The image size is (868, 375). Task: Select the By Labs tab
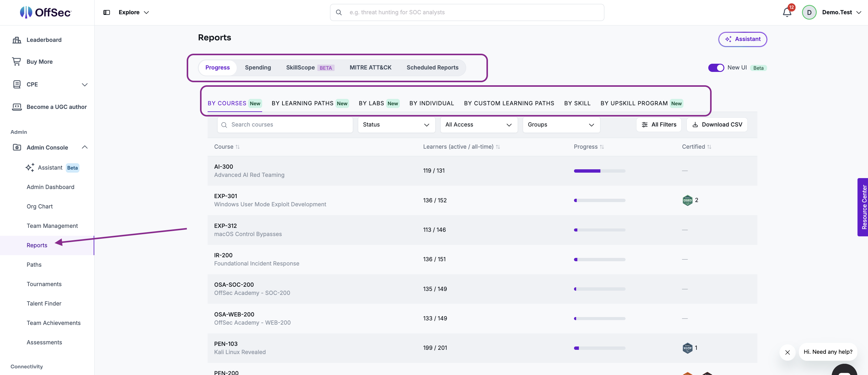379,103
